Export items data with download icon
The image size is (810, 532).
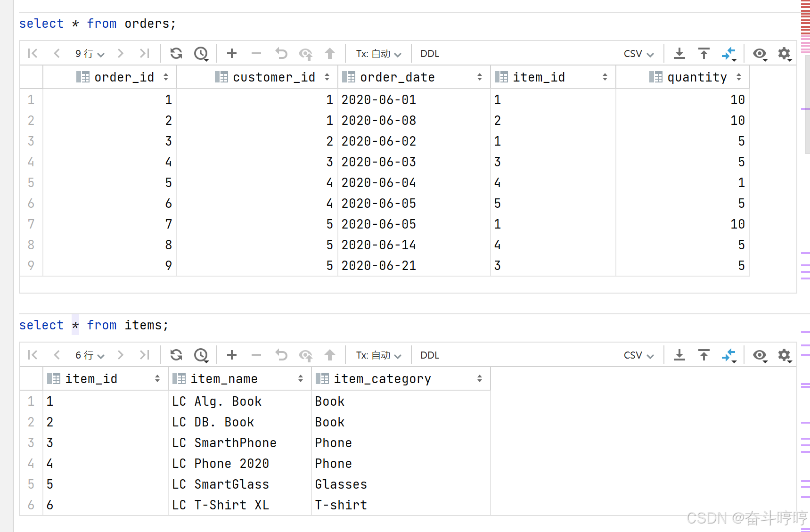click(679, 355)
